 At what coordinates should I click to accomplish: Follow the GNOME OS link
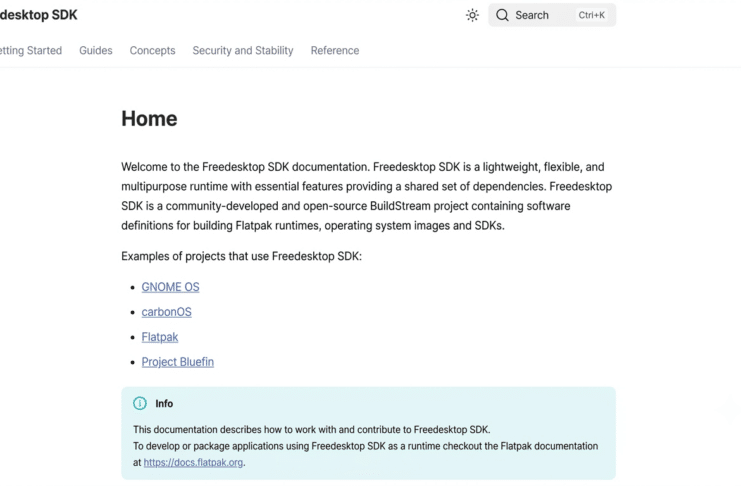click(171, 287)
